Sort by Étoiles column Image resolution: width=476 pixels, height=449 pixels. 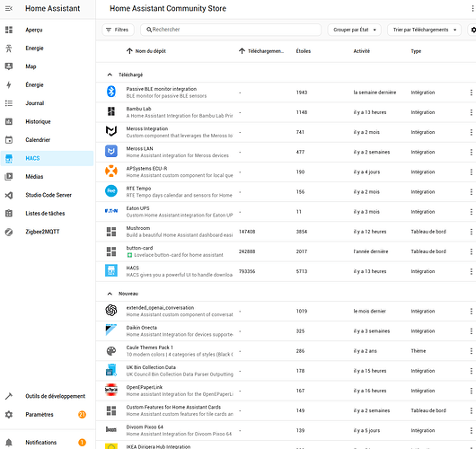click(x=304, y=51)
